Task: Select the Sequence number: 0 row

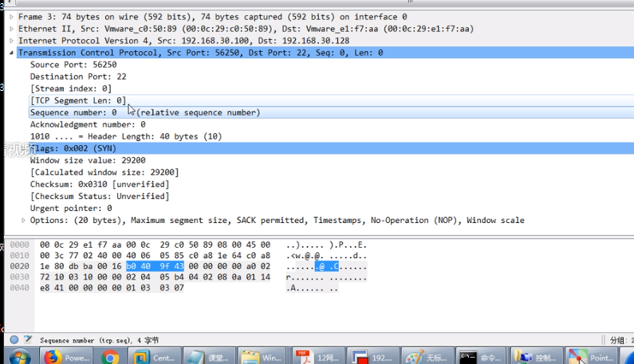Action: coord(331,112)
